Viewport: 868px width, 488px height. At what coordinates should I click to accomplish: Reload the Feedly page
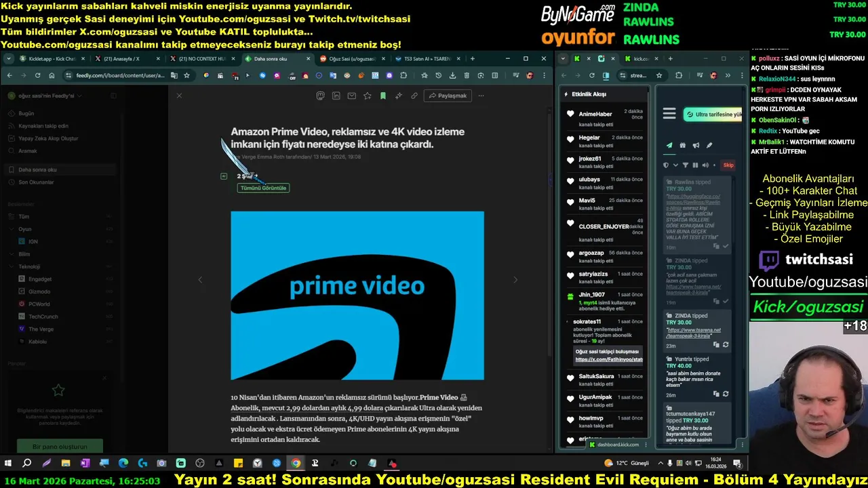pos(37,75)
